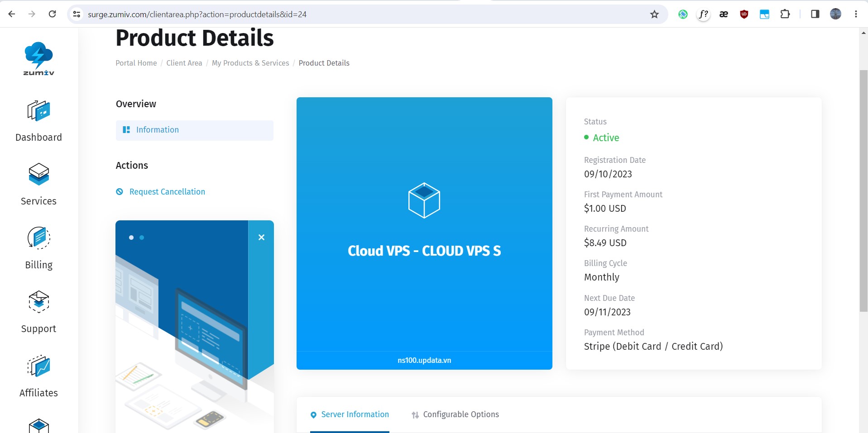868x433 pixels.
Task: Open the Affiliates sidebar icon
Action: pos(38,366)
